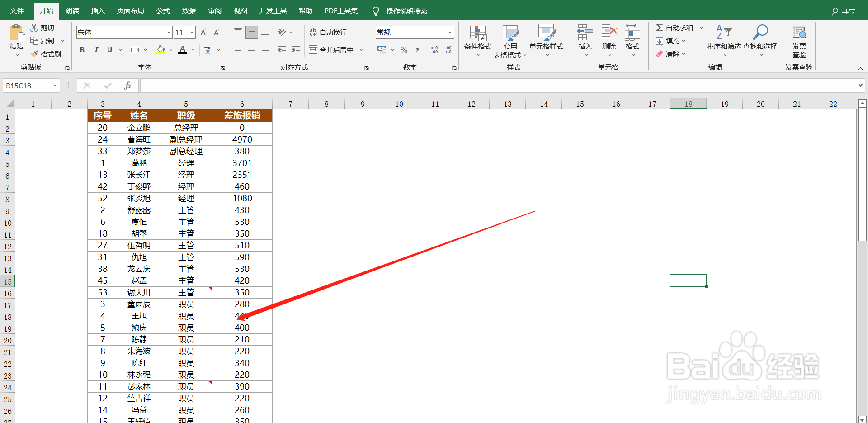Click the 删除 delete cells icon
Image resolution: width=868 pixels, height=423 pixels.
click(609, 33)
